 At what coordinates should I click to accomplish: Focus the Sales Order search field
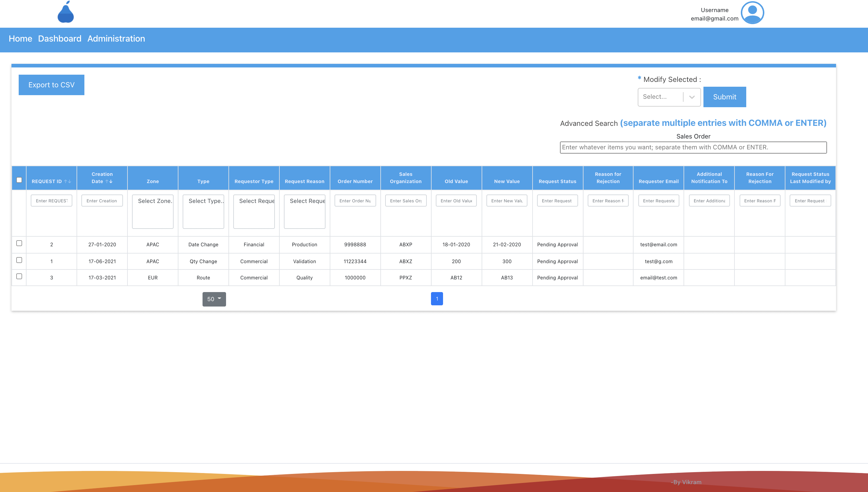pyautogui.click(x=693, y=147)
